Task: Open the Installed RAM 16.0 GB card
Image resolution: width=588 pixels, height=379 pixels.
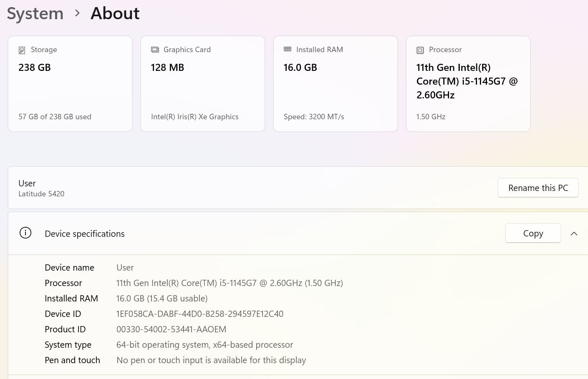Action: [336, 84]
